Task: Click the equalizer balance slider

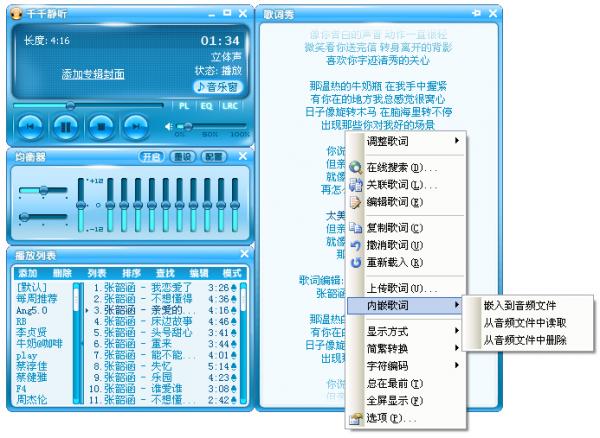Action: (43, 190)
